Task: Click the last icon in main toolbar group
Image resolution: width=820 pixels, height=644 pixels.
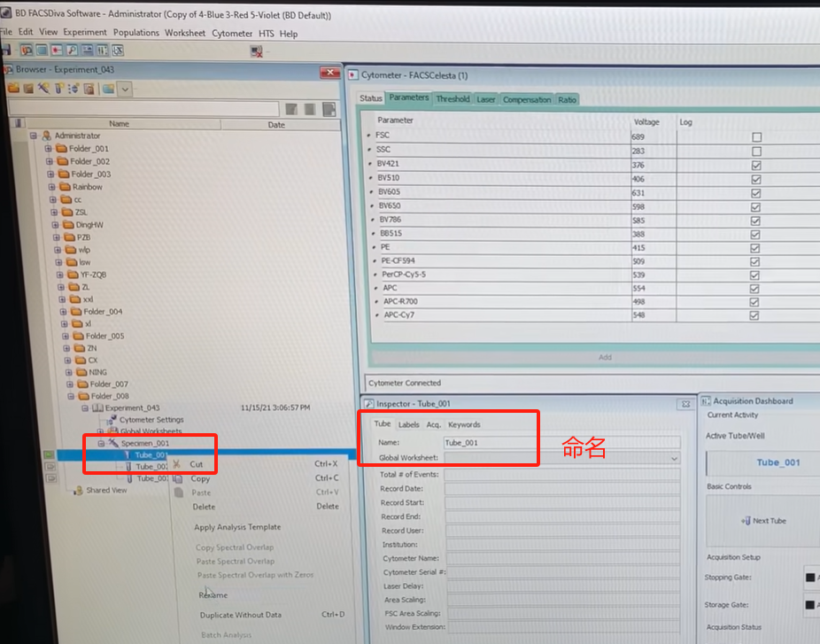Action: coord(118,50)
